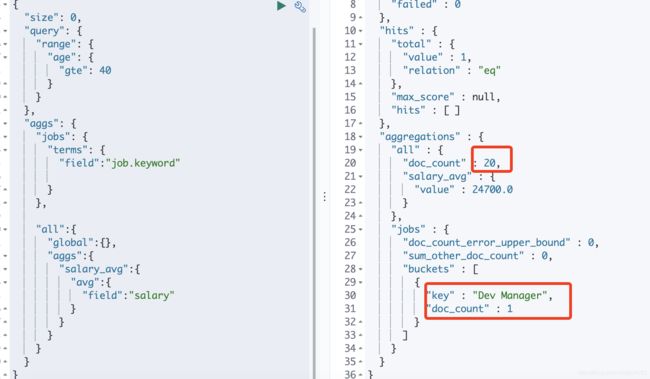Click the fold marker at line 34
The height and width of the screenshot is (379, 650).
pos(361,348)
